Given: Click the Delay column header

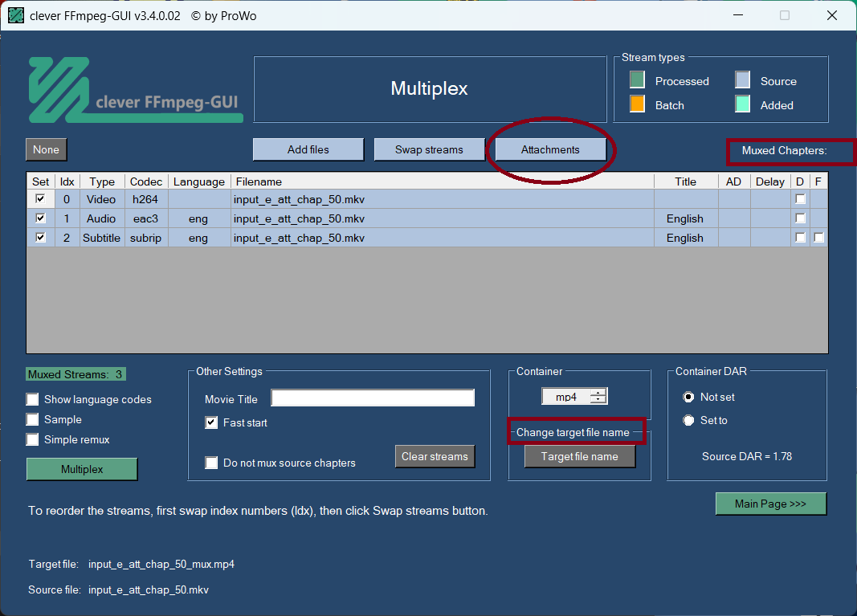Looking at the screenshot, I should tap(770, 182).
